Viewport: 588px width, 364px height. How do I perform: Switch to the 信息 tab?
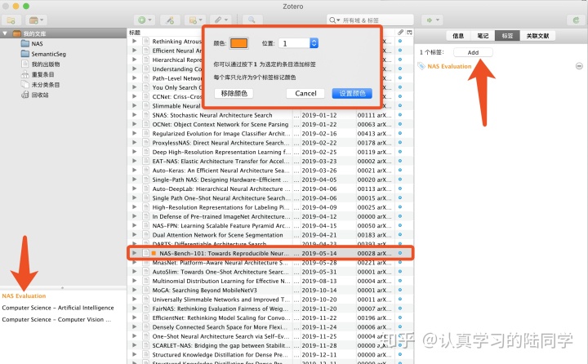click(458, 36)
